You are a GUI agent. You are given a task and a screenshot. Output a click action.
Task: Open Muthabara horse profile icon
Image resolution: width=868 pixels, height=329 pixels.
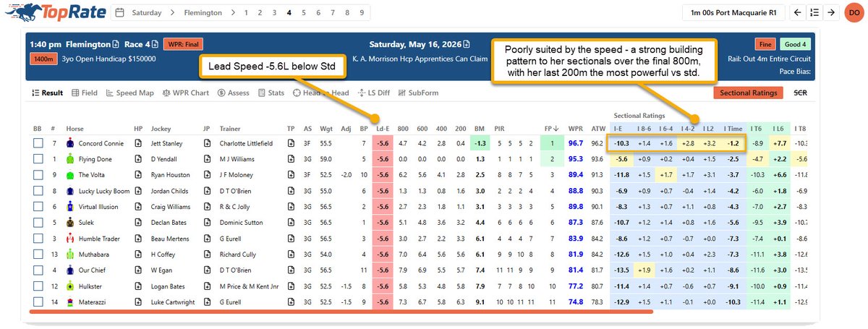pos(138,254)
